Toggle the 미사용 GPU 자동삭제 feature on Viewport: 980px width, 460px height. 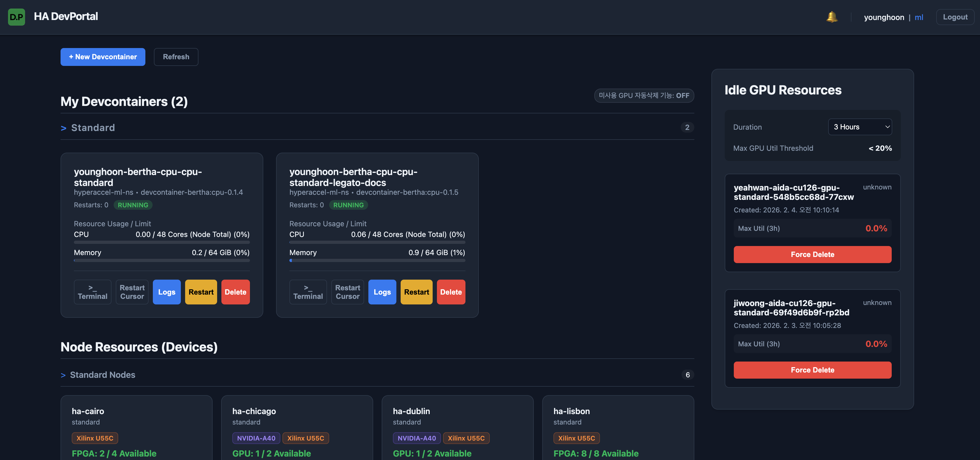coord(644,96)
